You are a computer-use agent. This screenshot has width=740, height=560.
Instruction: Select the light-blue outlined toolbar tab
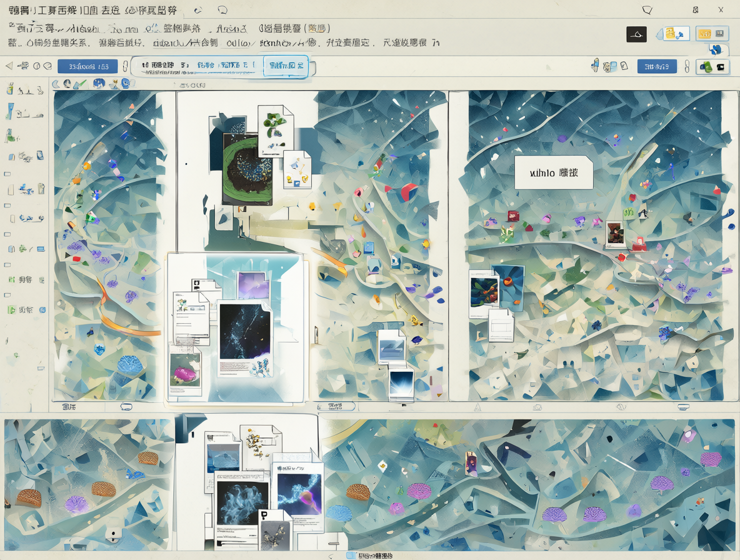click(286, 66)
